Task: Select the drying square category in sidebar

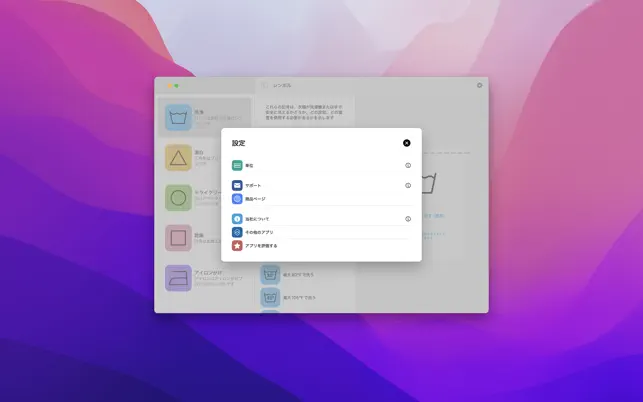Action: tap(178, 238)
